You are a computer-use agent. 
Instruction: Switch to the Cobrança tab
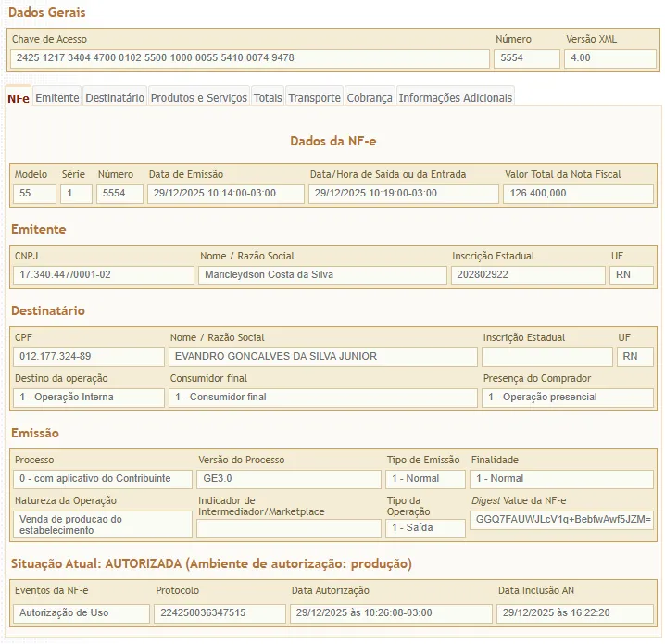(x=370, y=97)
